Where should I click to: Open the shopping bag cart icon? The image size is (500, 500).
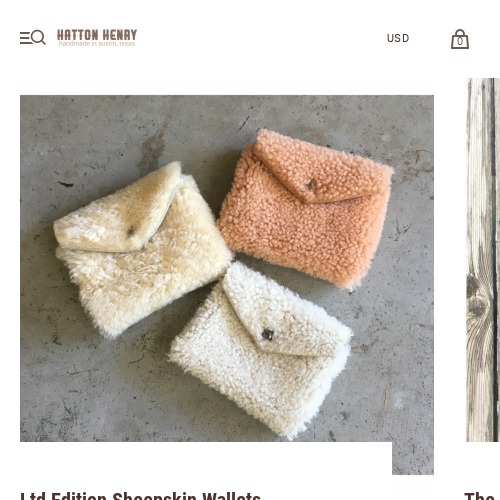click(x=460, y=39)
